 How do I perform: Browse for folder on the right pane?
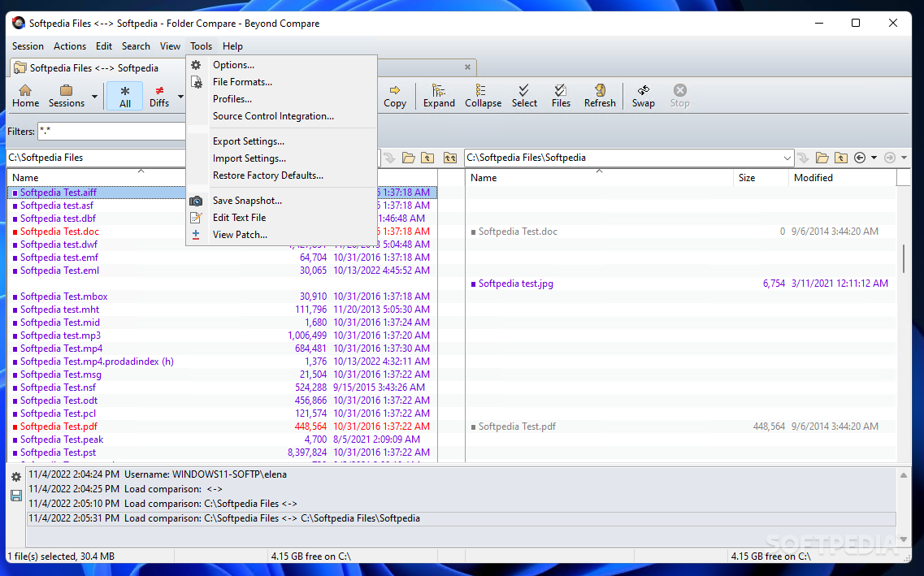point(822,158)
